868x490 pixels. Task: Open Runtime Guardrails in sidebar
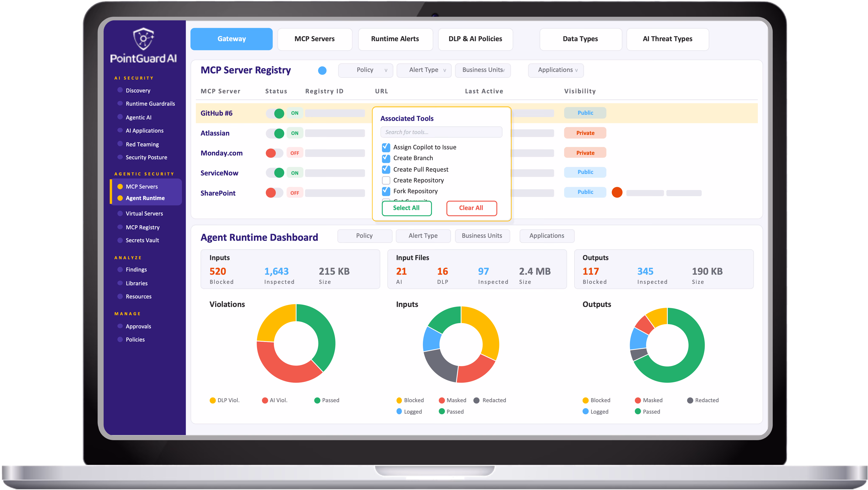click(150, 104)
